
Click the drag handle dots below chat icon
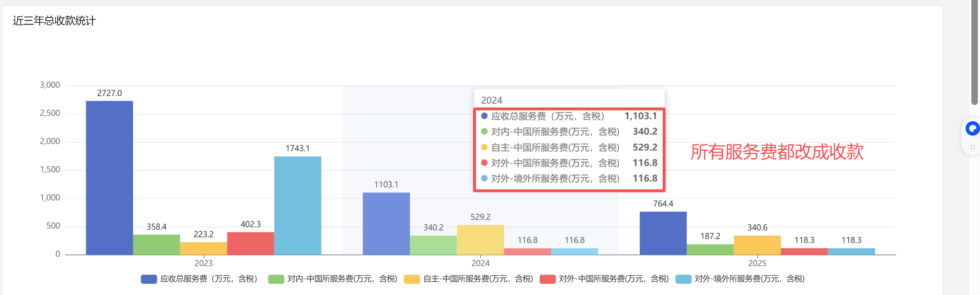coord(972,147)
